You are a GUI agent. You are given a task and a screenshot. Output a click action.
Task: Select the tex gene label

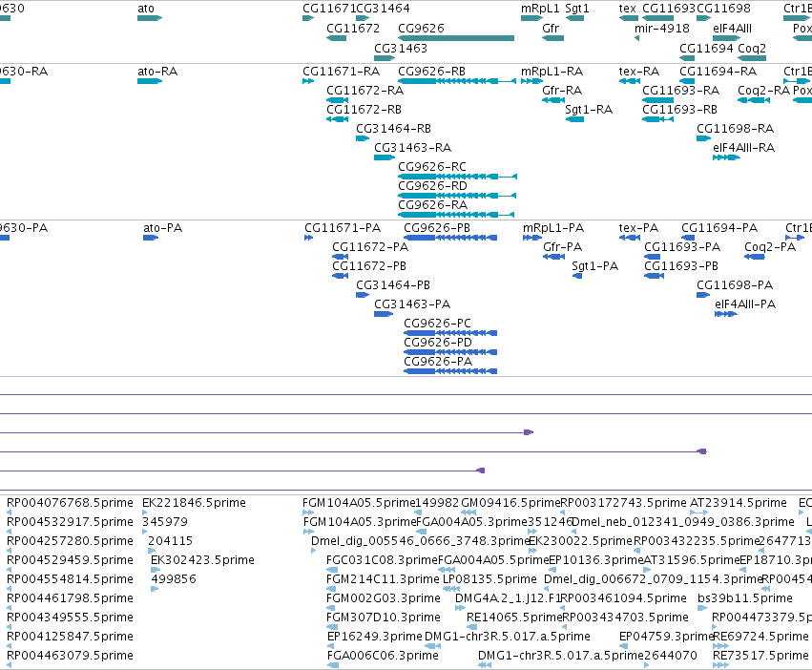tap(628, 9)
